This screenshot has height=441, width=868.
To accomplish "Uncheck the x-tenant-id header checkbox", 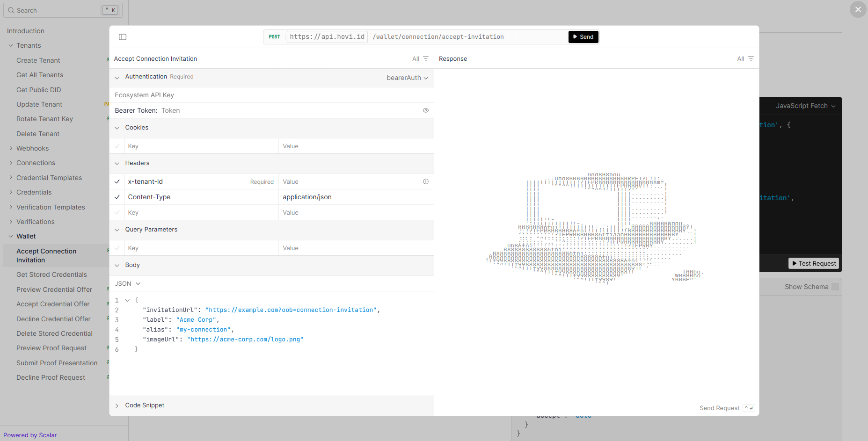I will point(117,181).
